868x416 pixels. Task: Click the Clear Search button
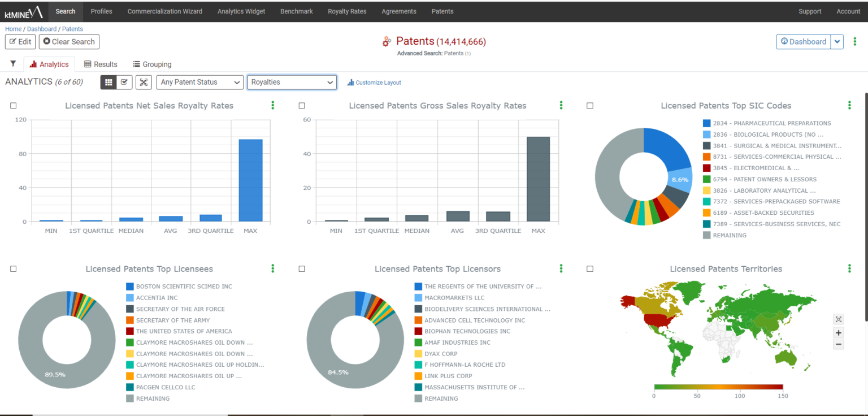click(x=68, y=41)
